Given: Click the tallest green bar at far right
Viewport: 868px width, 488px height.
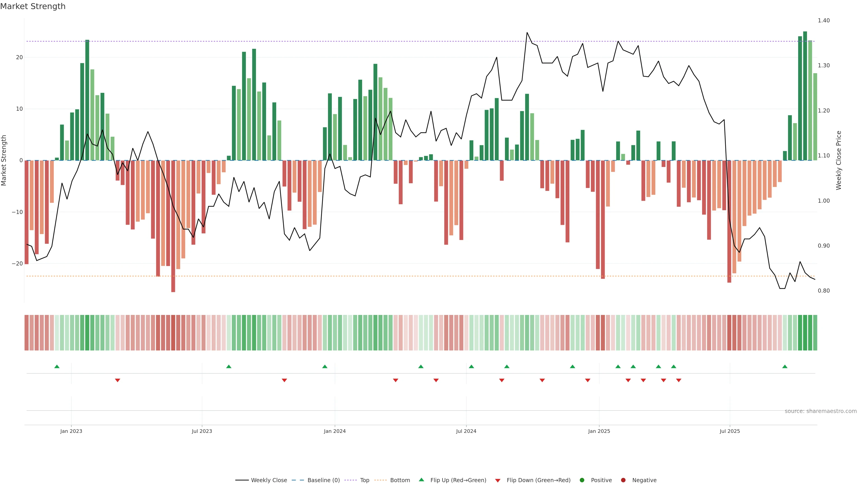Looking at the screenshot, I should tap(805, 96).
